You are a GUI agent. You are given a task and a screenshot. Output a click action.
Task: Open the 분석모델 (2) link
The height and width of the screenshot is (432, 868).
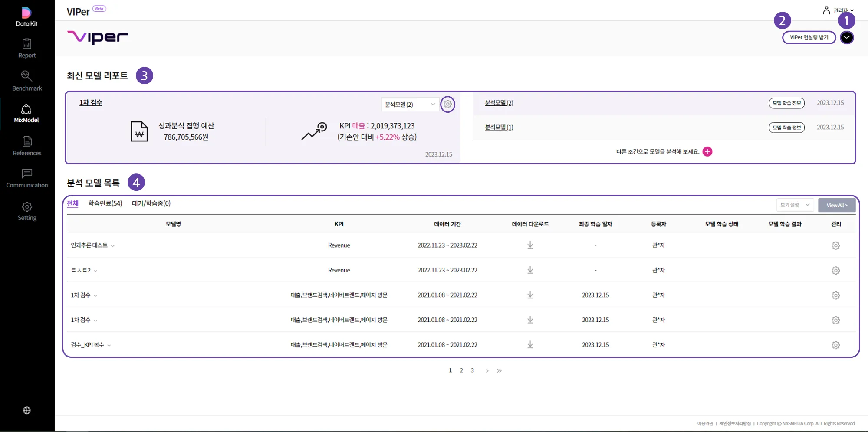click(499, 103)
